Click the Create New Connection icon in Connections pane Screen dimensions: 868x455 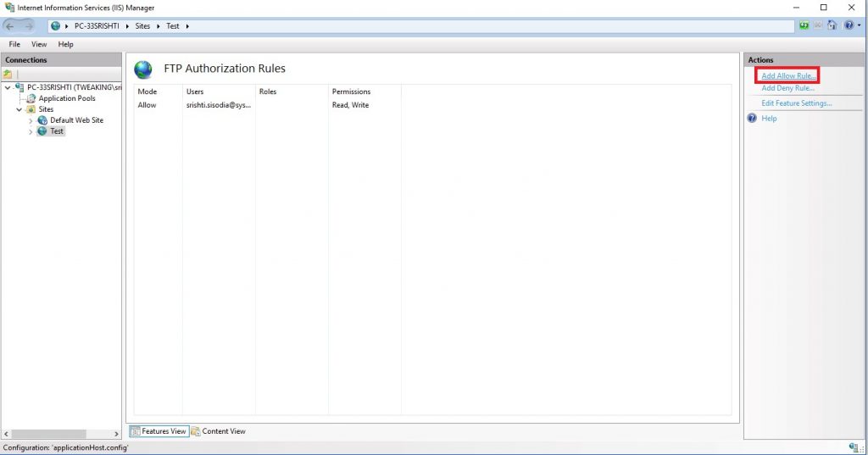[x=8, y=74]
